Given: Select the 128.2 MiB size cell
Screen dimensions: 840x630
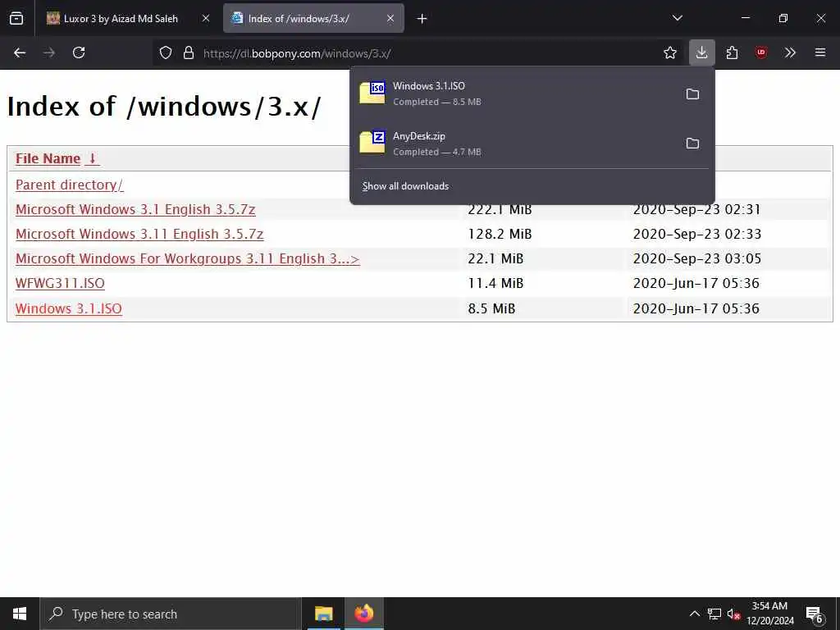Looking at the screenshot, I should (500, 234).
